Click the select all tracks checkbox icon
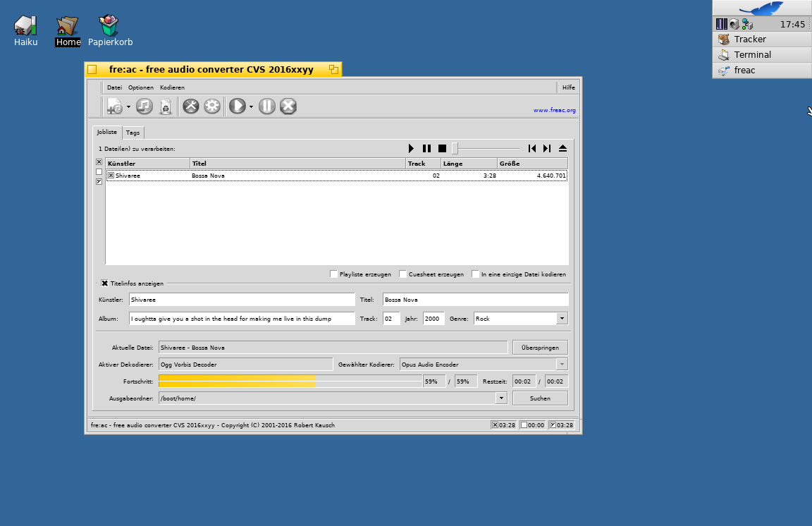 coord(99,162)
